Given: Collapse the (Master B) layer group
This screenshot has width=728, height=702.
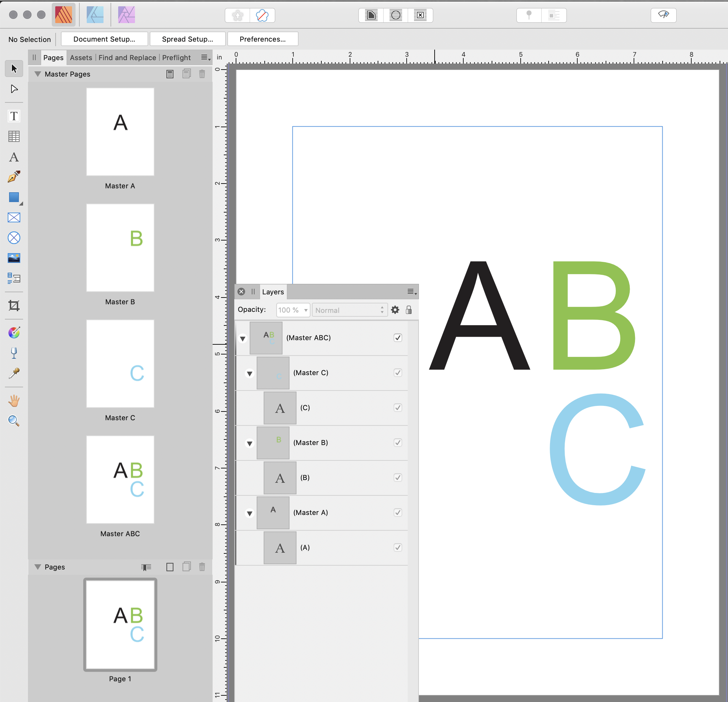Looking at the screenshot, I should pos(250,443).
